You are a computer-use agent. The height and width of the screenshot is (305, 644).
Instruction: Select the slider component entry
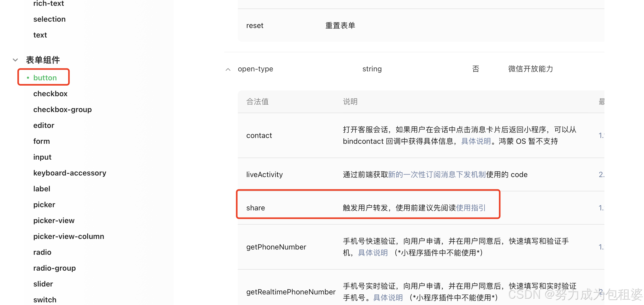click(43, 284)
